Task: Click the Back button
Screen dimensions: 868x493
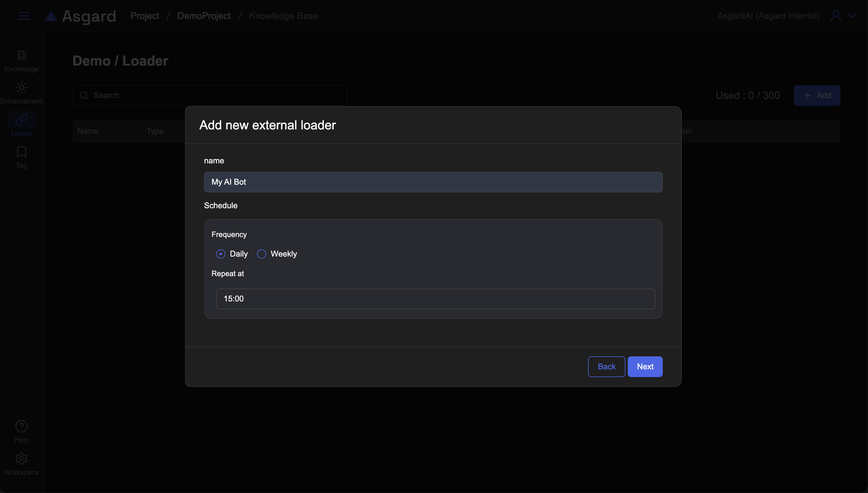Action: pos(606,366)
